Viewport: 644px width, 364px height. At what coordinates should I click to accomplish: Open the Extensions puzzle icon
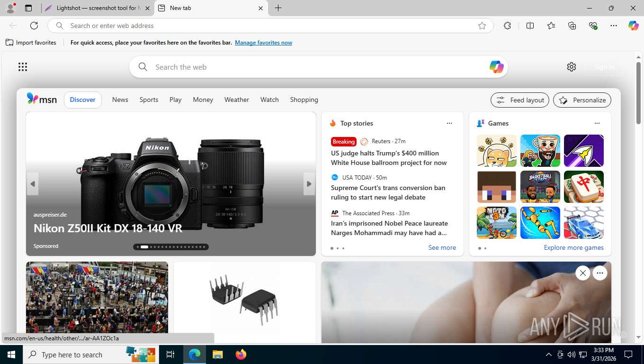pyautogui.click(x=507, y=26)
